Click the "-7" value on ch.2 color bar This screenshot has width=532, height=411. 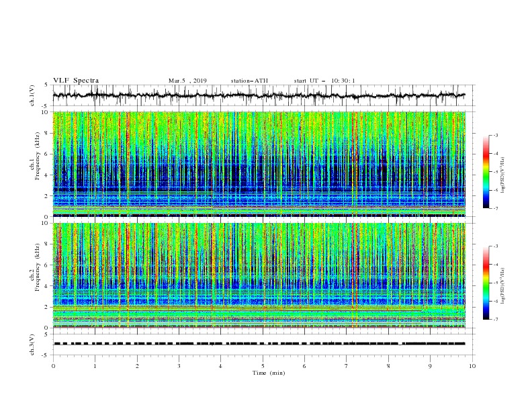tap(496, 320)
